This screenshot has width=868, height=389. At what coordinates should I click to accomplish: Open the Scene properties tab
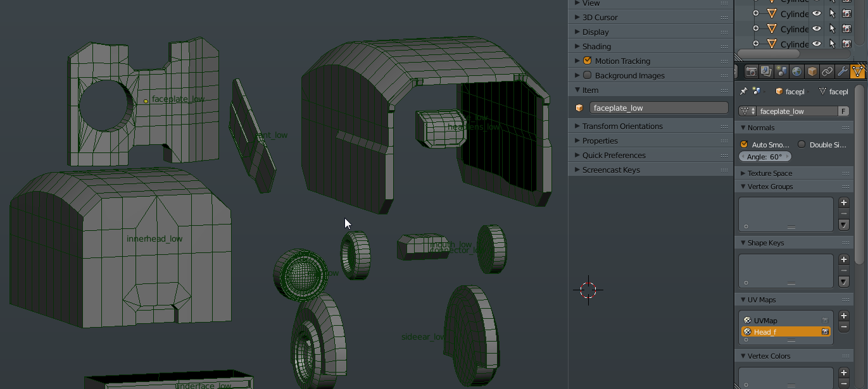click(x=782, y=71)
